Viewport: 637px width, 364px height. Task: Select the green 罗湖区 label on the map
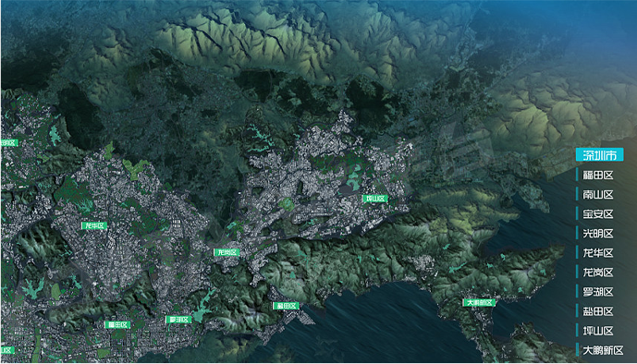pyautogui.click(x=178, y=320)
